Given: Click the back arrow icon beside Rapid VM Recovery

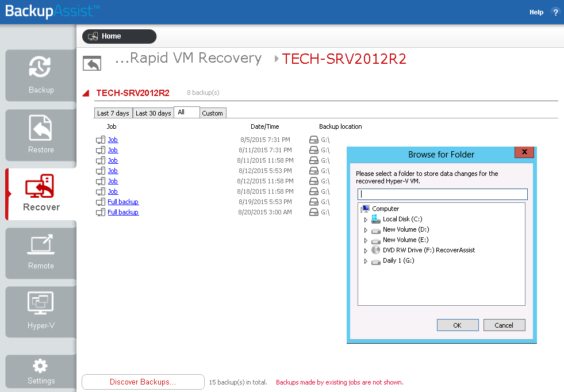Looking at the screenshot, I should click(x=92, y=63).
